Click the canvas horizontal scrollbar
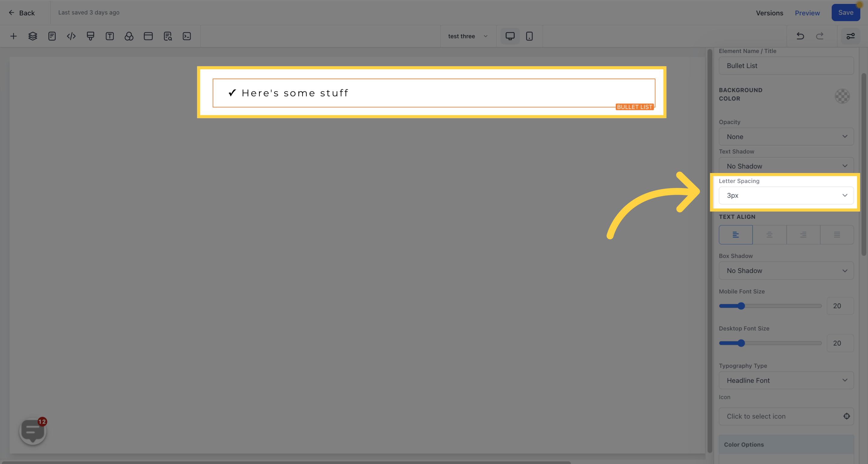This screenshot has height=464, width=868. point(286,462)
